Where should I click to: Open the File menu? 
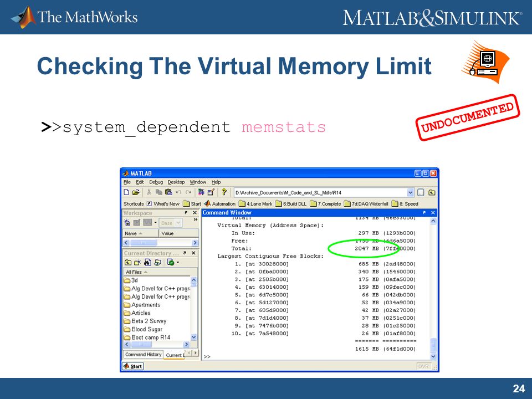pyautogui.click(x=127, y=182)
